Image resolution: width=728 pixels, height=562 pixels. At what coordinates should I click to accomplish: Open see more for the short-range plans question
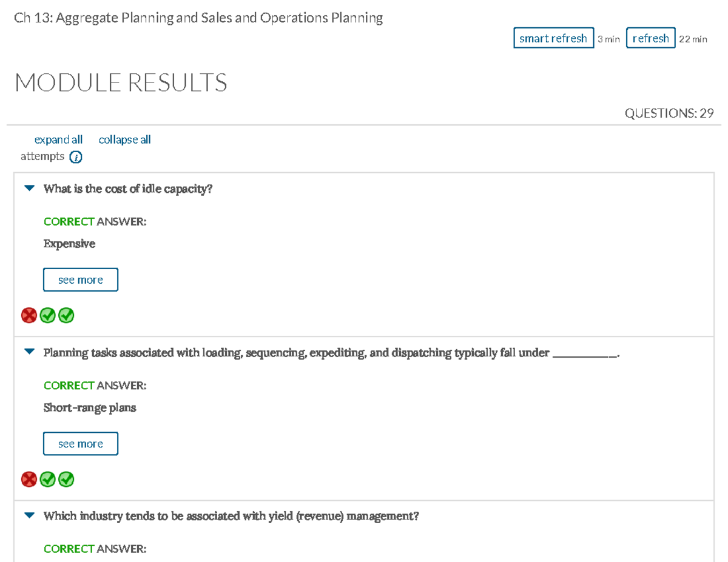(80, 443)
